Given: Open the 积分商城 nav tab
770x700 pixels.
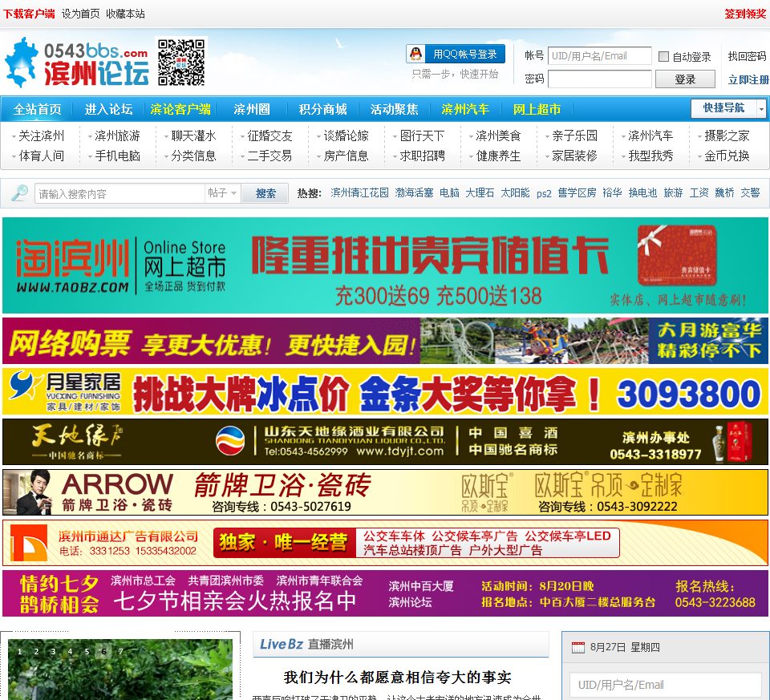Looking at the screenshot, I should (322, 109).
